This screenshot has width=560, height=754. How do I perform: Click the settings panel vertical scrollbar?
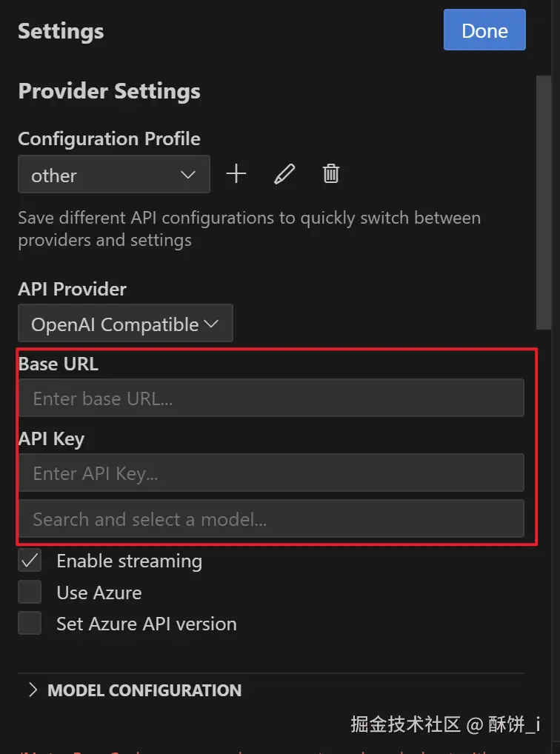click(x=544, y=200)
